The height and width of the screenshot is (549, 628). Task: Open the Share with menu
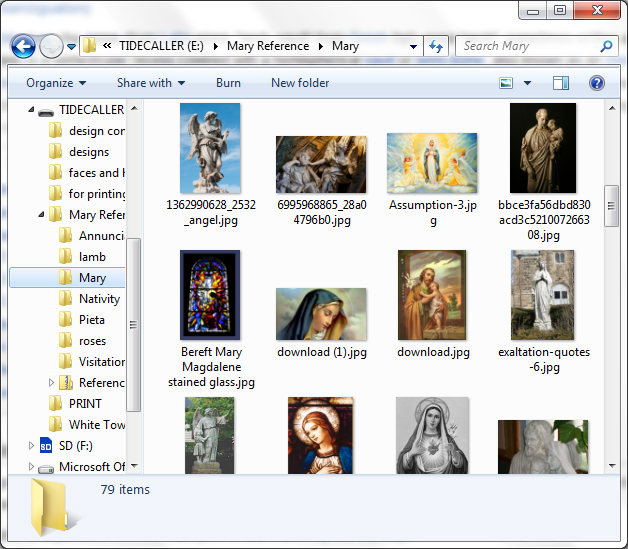151,83
